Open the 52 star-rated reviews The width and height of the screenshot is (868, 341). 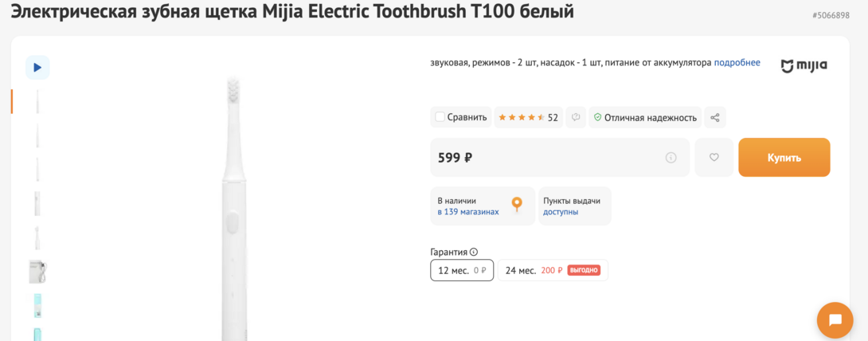point(528,117)
